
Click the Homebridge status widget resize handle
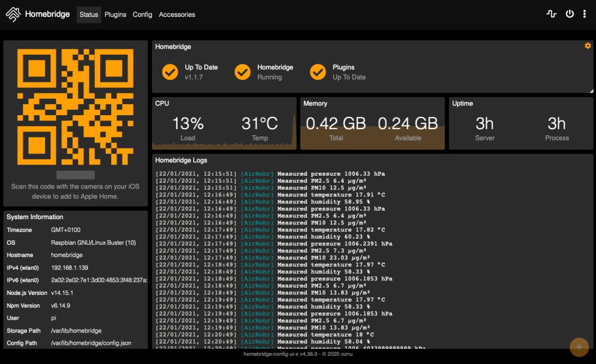tap(591, 91)
